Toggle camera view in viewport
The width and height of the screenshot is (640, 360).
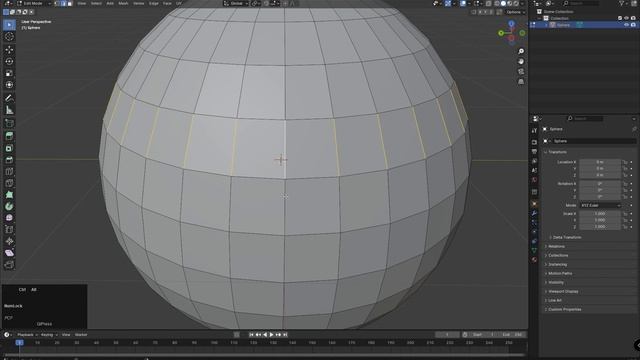click(521, 71)
